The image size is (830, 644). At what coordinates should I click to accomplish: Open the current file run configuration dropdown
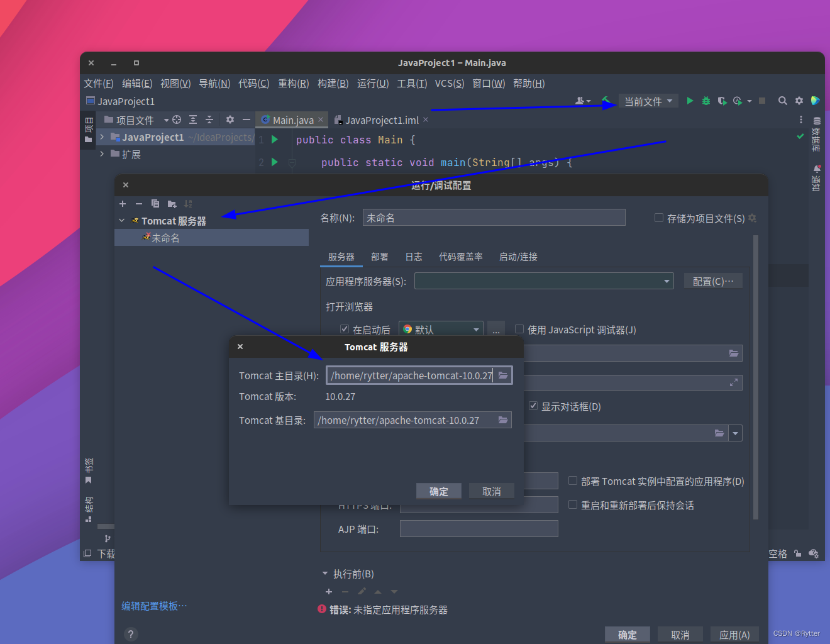(x=648, y=101)
